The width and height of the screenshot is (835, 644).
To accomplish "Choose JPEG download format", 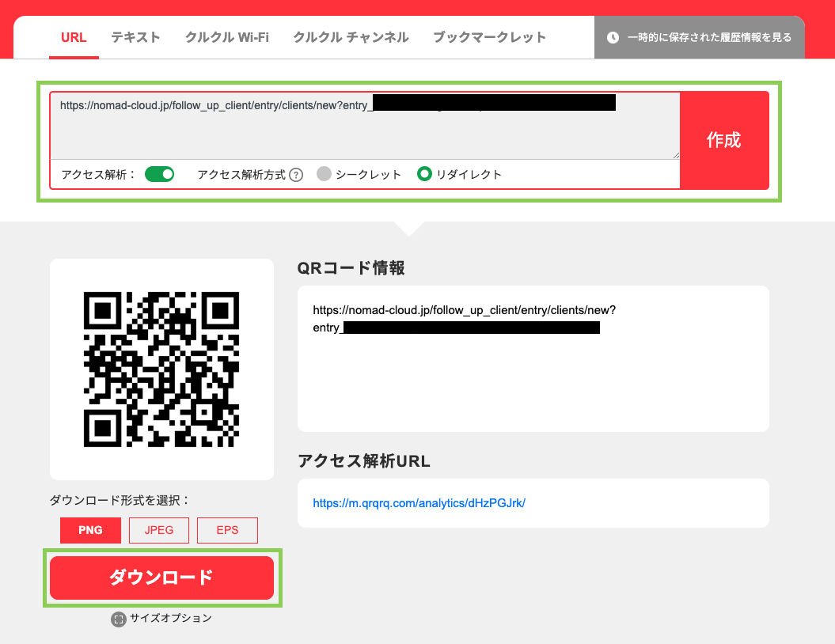I will click(159, 530).
